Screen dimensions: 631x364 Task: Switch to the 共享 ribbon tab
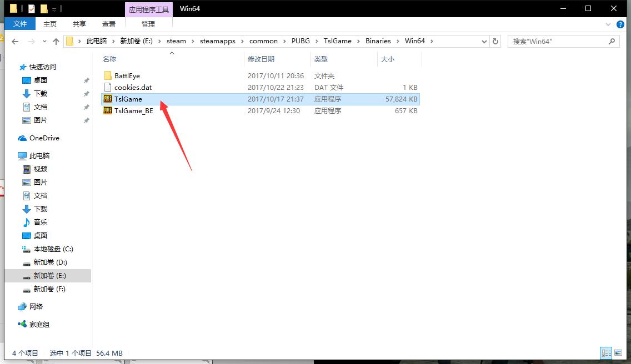(79, 24)
